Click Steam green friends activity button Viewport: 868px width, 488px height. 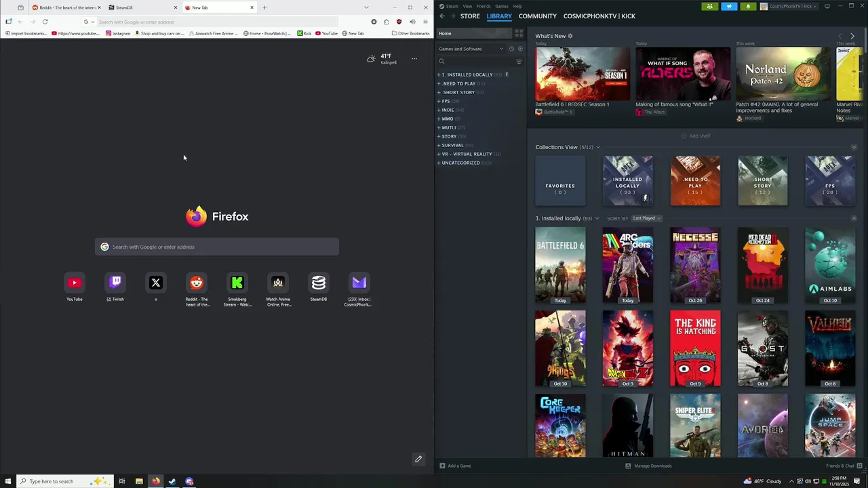(x=709, y=6)
